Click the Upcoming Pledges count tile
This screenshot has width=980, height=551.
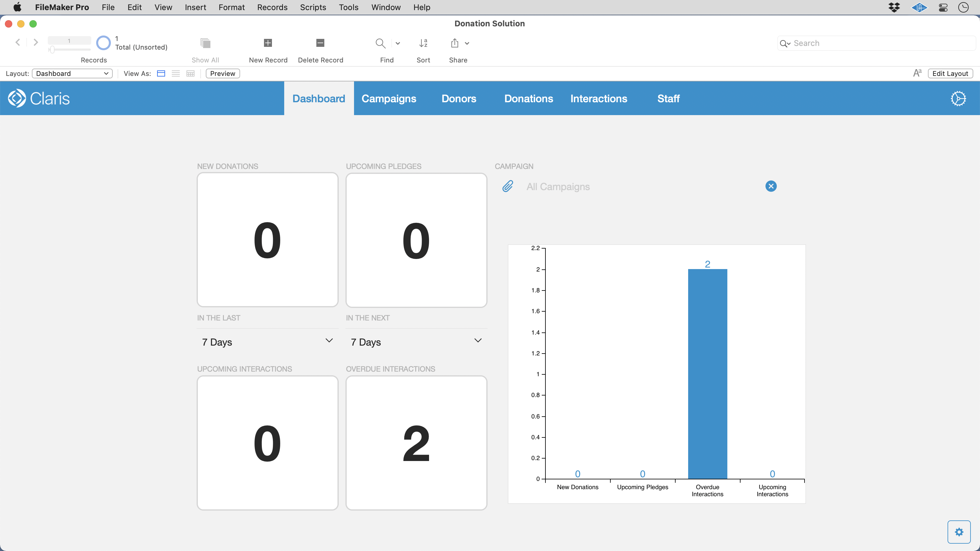pyautogui.click(x=417, y=240)
